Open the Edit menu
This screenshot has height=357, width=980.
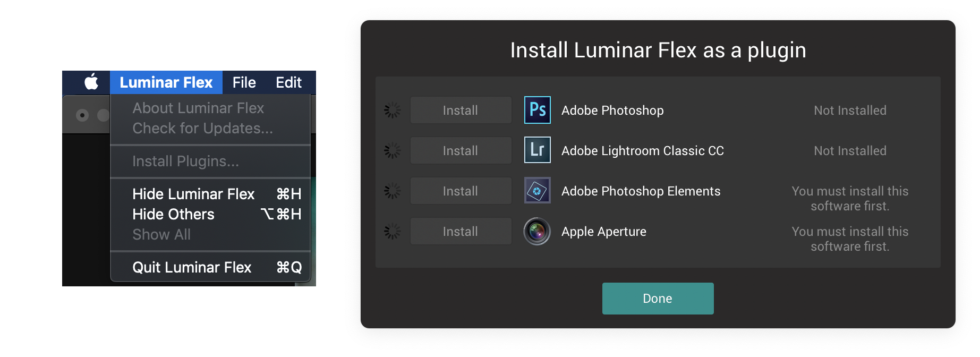pyautogui.click(x=288, y=82)
